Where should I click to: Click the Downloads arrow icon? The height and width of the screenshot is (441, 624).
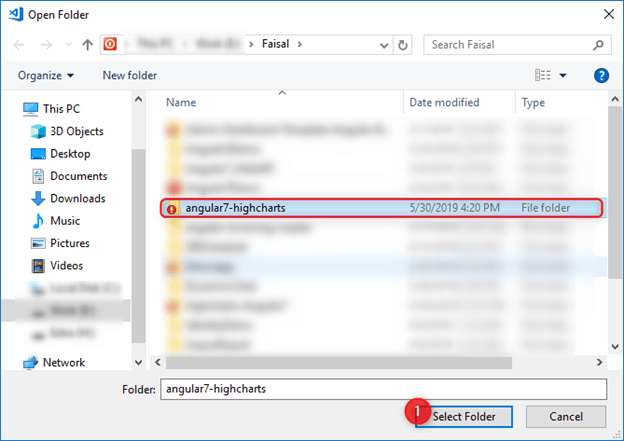[x=38, y=198]
